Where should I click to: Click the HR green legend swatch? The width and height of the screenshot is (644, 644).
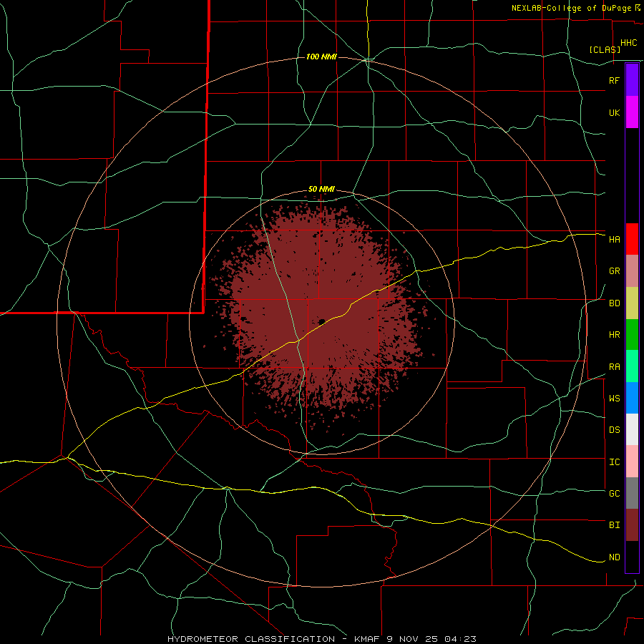point(632,335)
